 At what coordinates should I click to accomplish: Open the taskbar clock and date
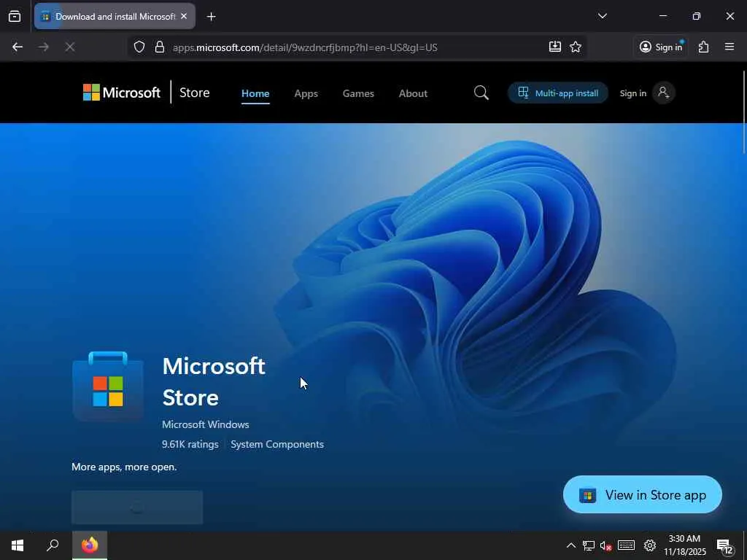point(684,545)
